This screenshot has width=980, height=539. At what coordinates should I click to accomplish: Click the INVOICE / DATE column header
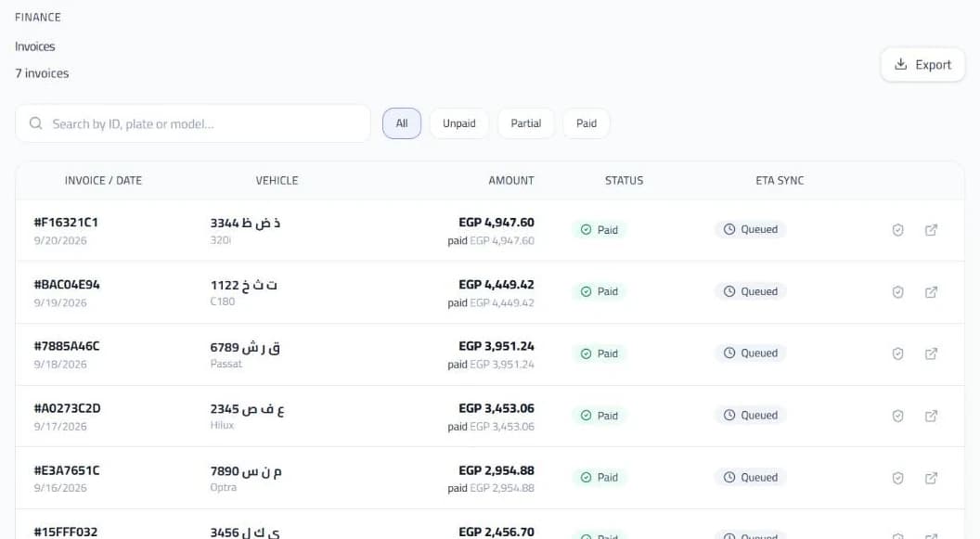pos(103,181)
